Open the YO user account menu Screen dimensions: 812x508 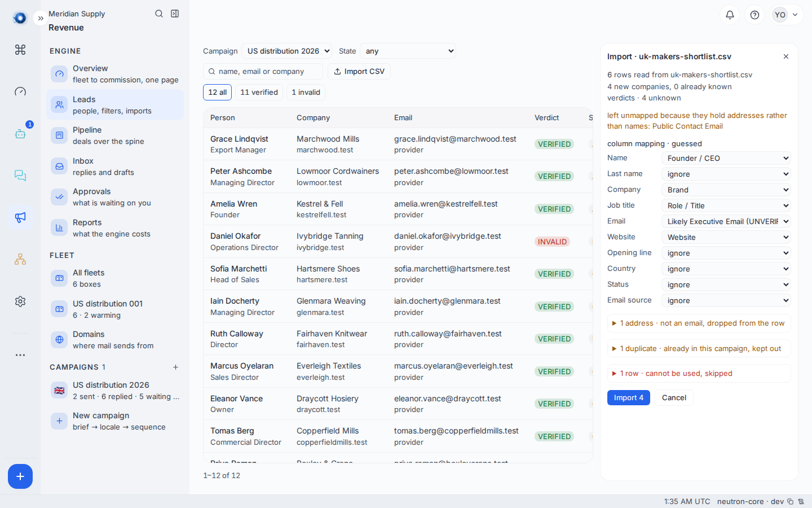787,15
